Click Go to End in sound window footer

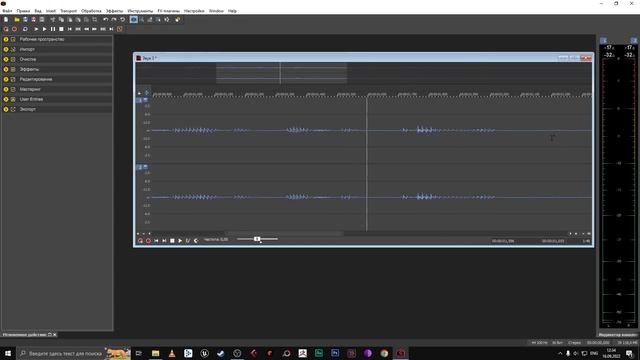tap(164, 241)
